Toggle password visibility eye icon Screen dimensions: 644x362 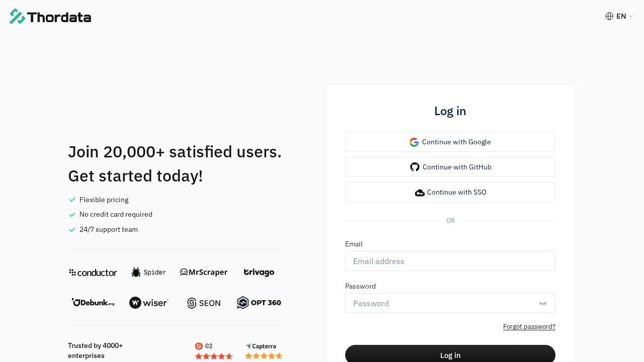[543, 303]
